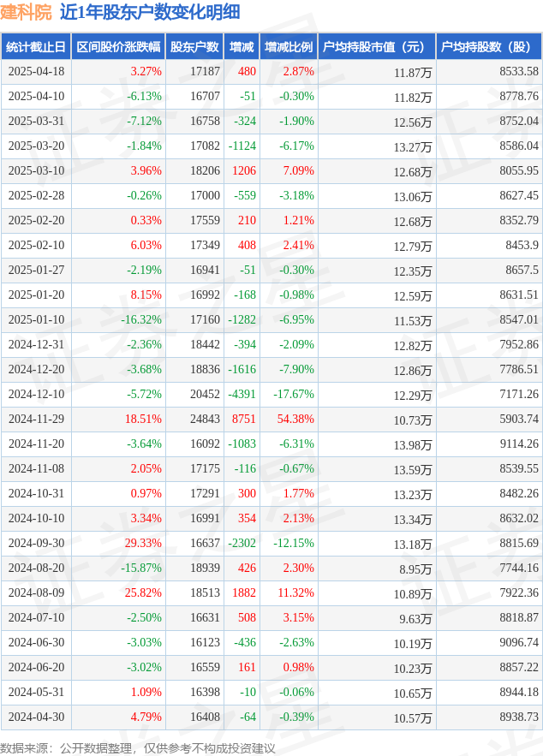Click the 建科院 title text
This screenshot has width=543, height=756.
pyautogui.click(x=26, y=12)
